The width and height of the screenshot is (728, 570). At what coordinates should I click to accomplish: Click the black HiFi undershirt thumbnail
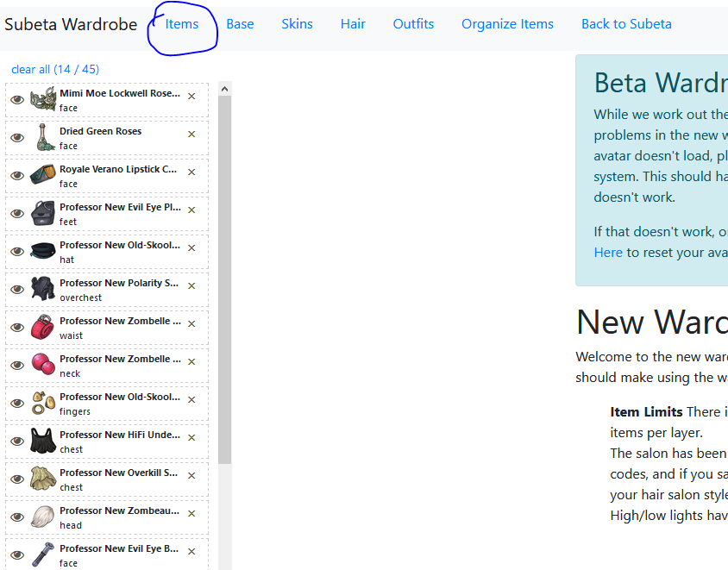click(43, 441)
